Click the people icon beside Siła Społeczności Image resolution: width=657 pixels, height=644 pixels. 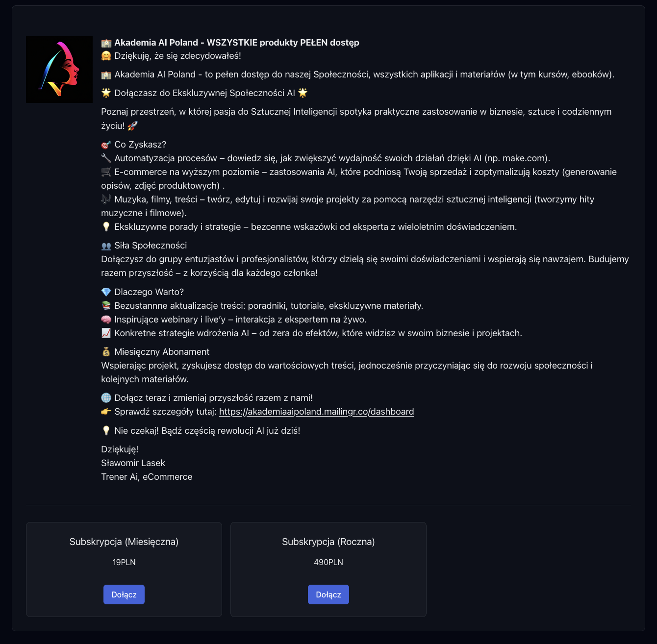pyautogui.click(x=106, y=246)
